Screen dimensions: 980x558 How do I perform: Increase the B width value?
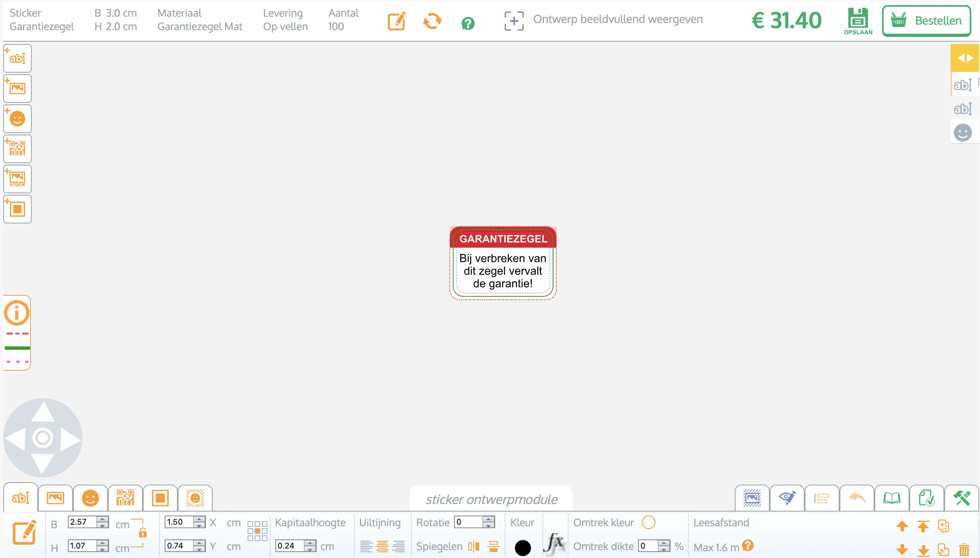pyautogui.click(x=103, y=519)
